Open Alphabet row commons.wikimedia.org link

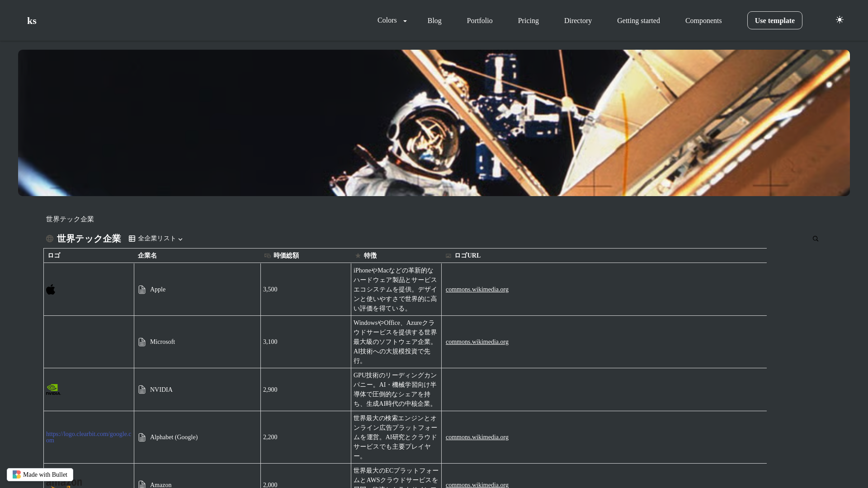pos(477,437)
